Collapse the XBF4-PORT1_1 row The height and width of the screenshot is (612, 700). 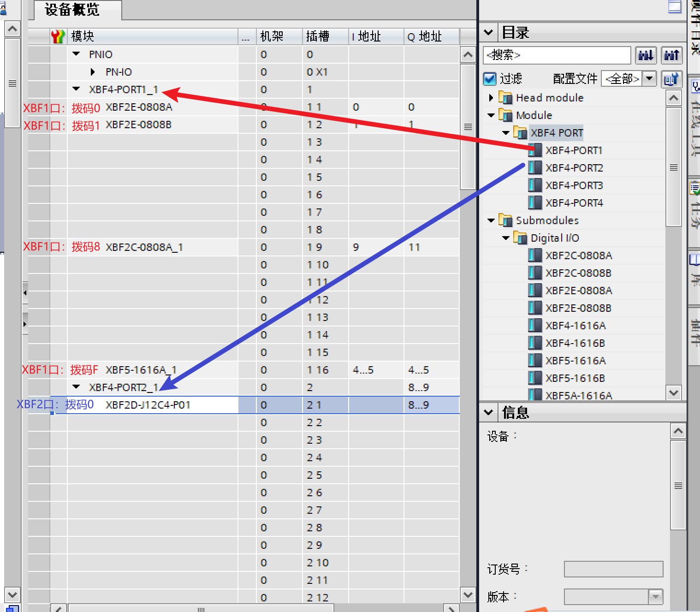[77, 89]
